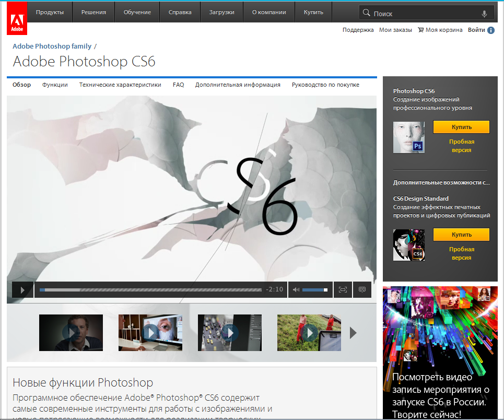Follow Adobe Photoshop family breadcrumb link
The height and width of the screenshot is (420, 504).
click(x=52, y=46)
